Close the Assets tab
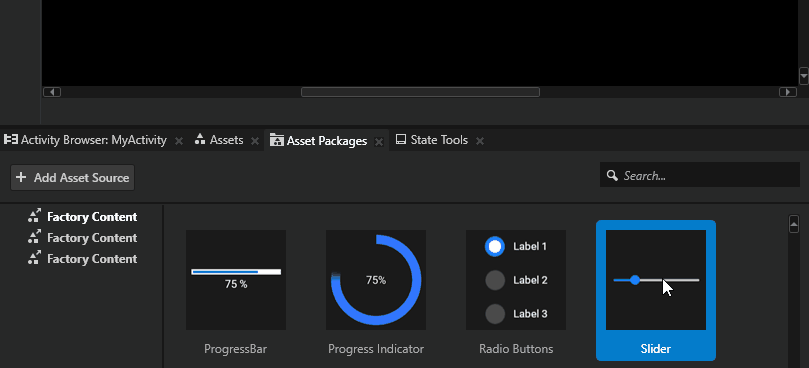Viewport: 809px width, 368px height. (254, 141)
